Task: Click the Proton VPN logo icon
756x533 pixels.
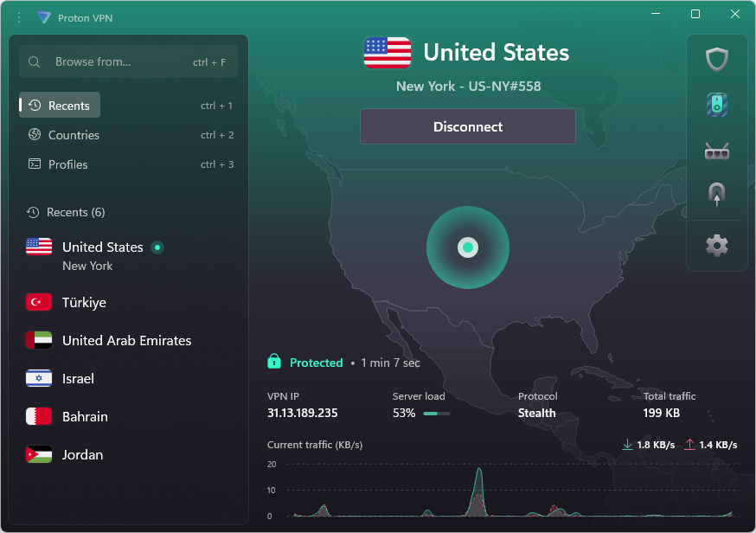Action: (44, 17)
